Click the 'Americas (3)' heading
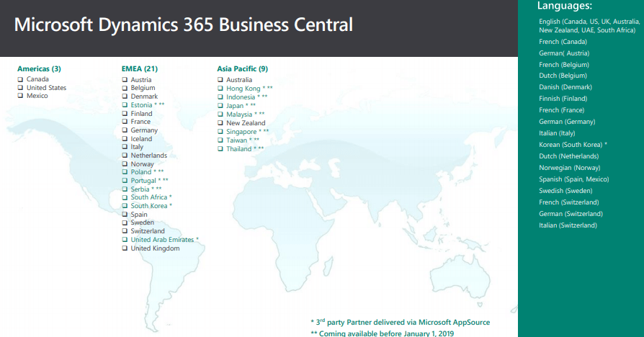Viewport: 644px width, 337px height. click(39, 69)
